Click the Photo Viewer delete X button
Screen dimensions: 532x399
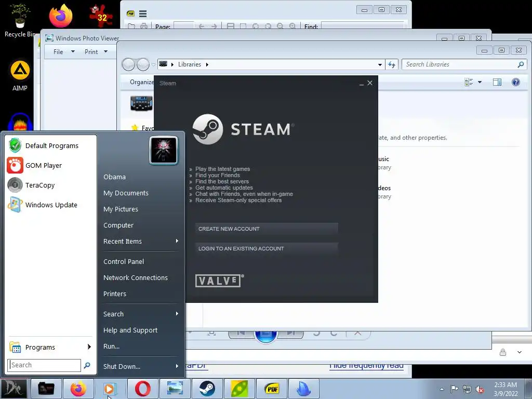click(x=357, y=333)
